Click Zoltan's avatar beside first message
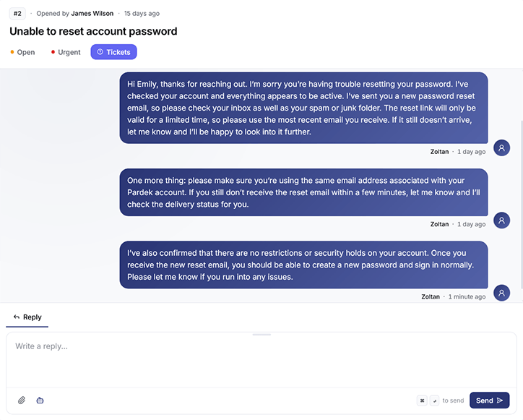Viewport: 523px width, 420px height. pos(501,148)
